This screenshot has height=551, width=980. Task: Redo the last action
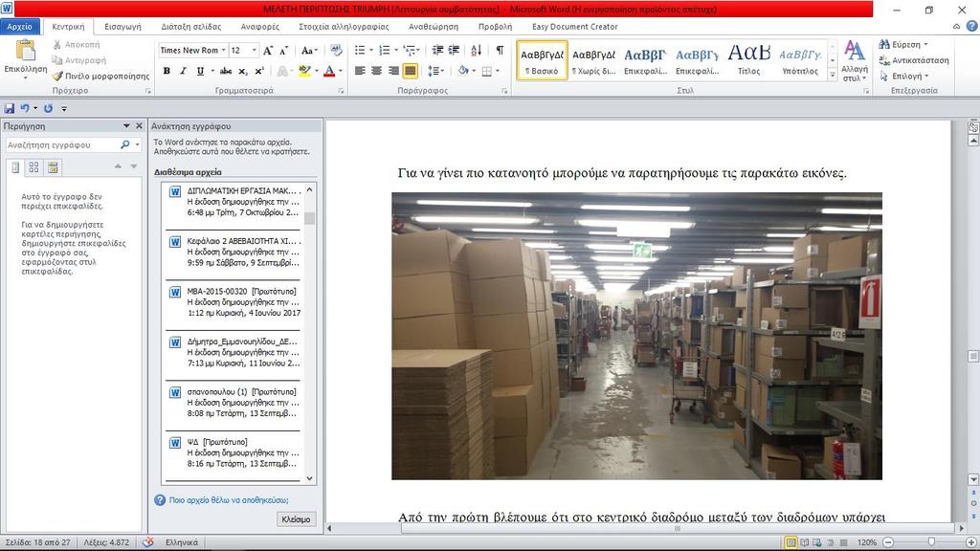coord(48,108)
